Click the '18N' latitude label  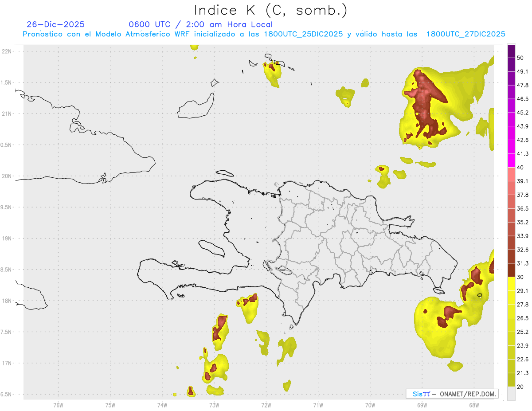[x=7, y=301]
